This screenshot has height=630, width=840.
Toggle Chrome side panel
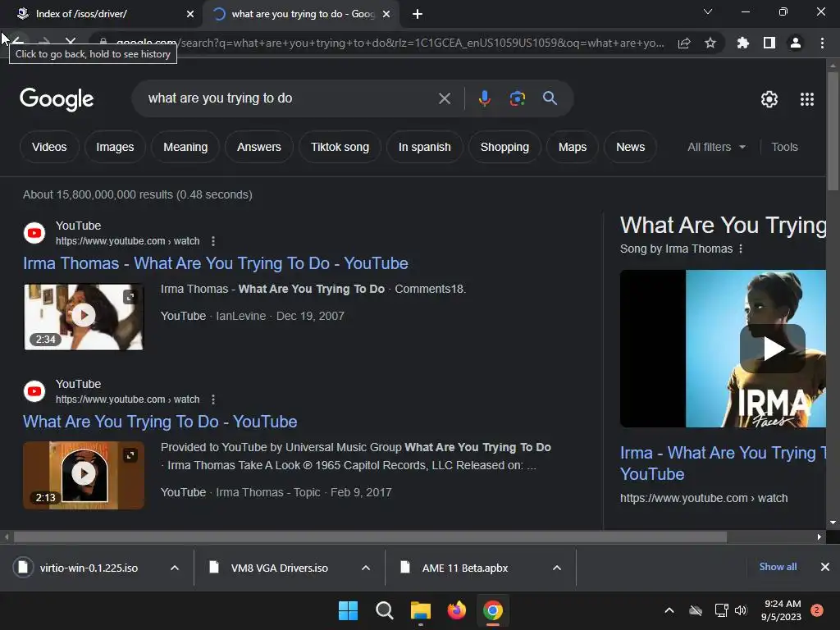[769, 43]
